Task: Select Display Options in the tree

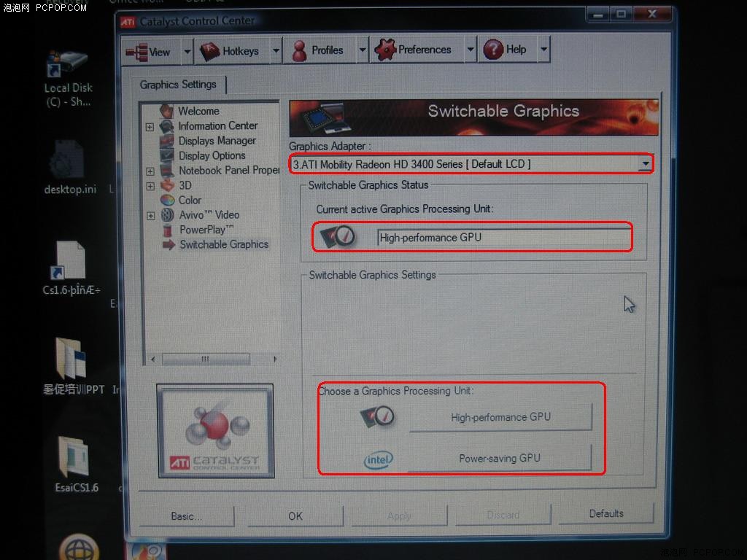Action: [212, 156]
